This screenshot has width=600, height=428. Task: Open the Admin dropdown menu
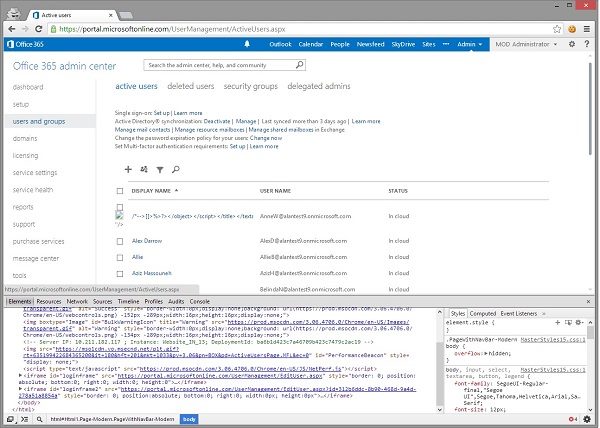(x=470, y=44)
